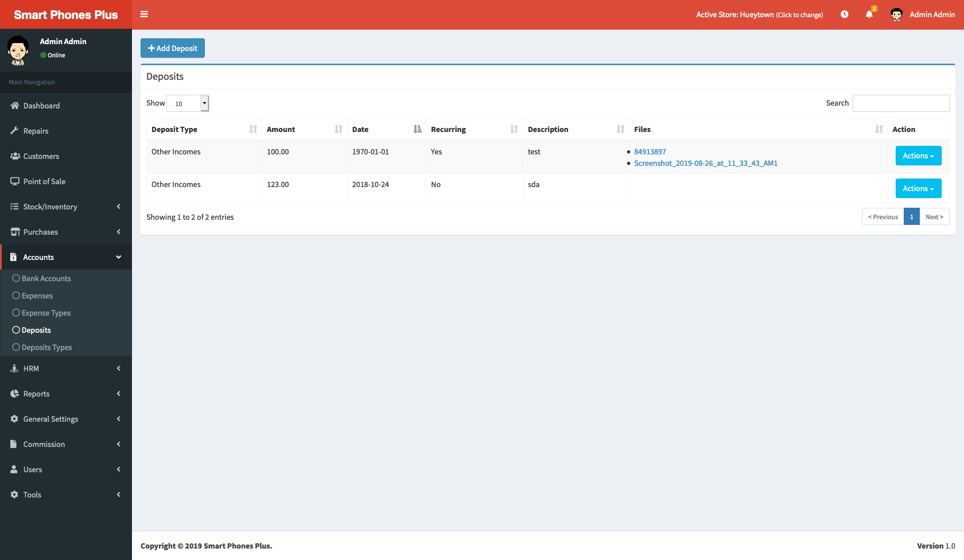The height and width of the screenshot is (560, 964).
Task: Open Repairs menu item
Action: pyautogui.click(x=66, y=131)
